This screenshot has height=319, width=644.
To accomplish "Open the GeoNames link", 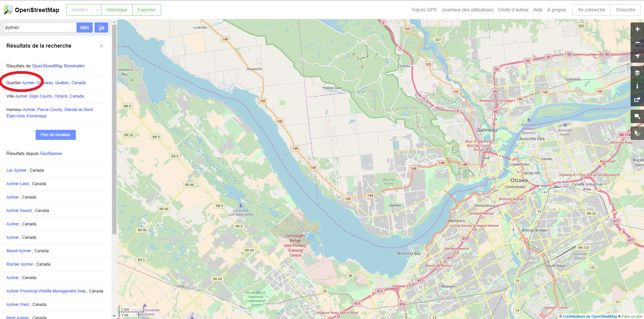I will coord(51,154).
